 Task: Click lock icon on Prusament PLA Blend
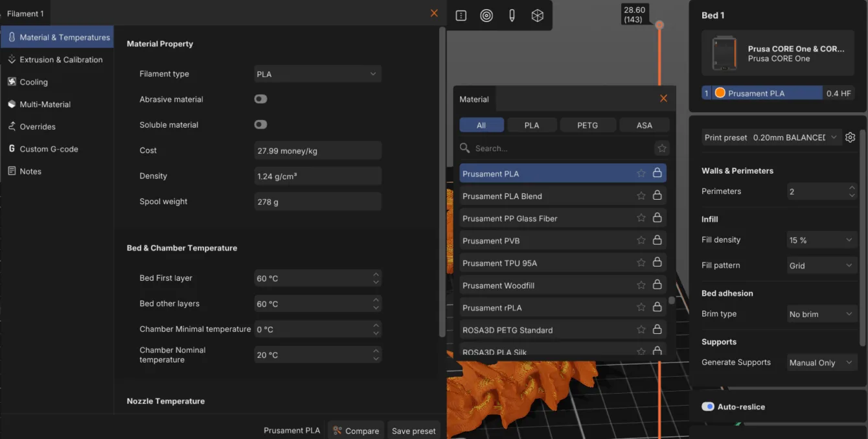click(657, 196)
